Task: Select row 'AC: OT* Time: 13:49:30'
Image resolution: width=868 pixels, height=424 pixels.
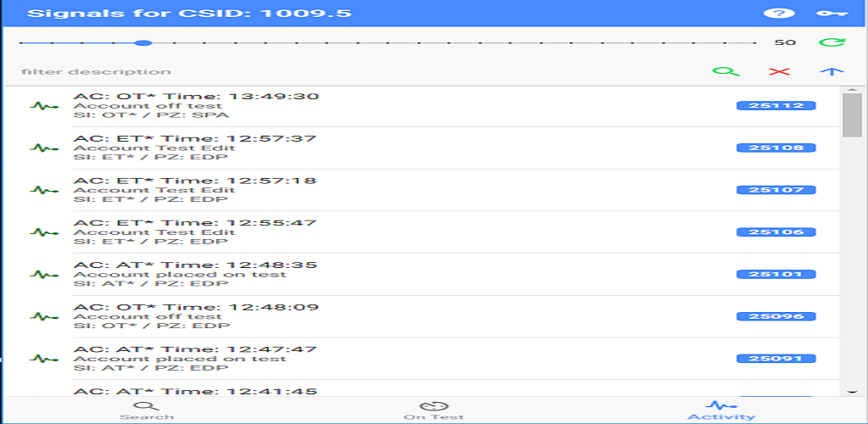Action: click(x=422, y=106)
